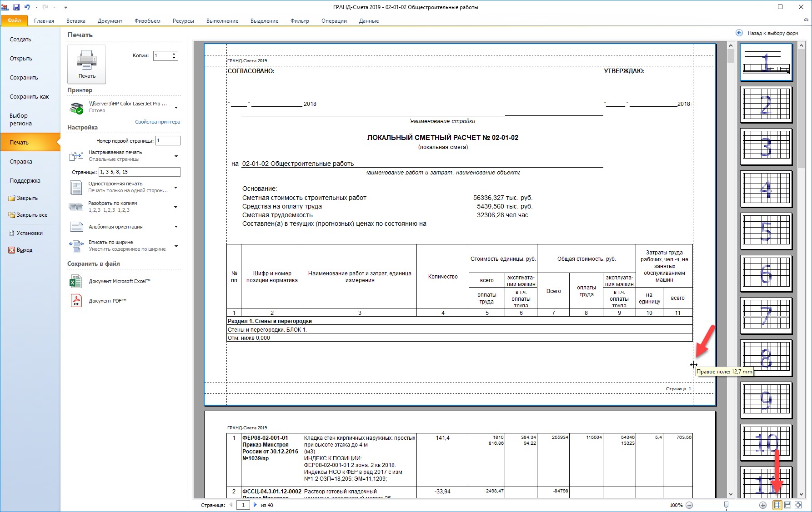
Task: Expand the Вписать по ширине dropdown
Action: tap(176, 246)
